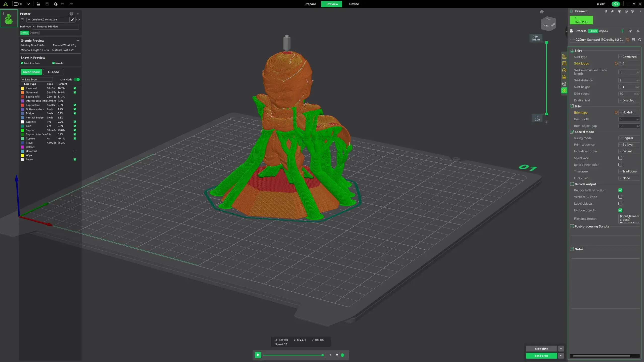This screenshot has height=362, width=644.
Task: Reset Skirt loops to default value
Action: click(x=616, y=64)
